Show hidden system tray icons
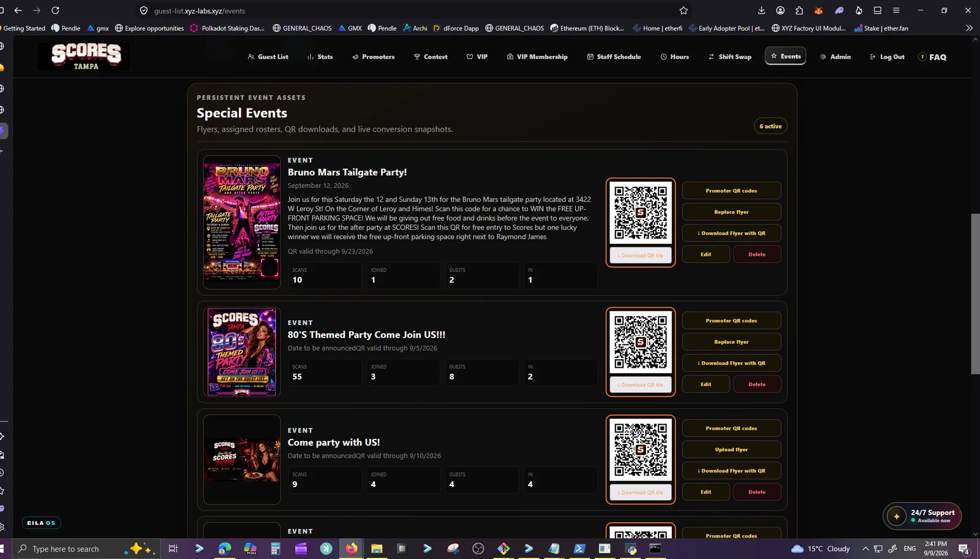The height and width of the screenshot is (559, 980). click(865, 549)
